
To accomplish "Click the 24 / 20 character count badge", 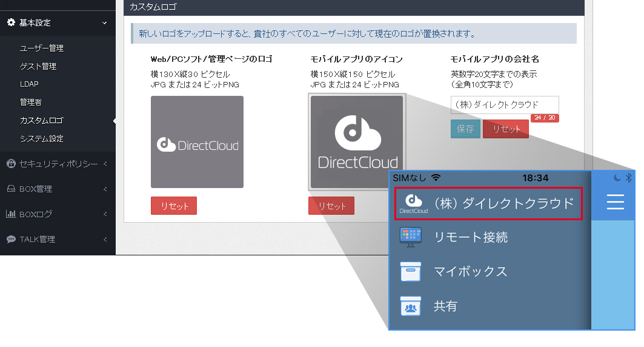I will pyautogui.click(x=545, y=118).
